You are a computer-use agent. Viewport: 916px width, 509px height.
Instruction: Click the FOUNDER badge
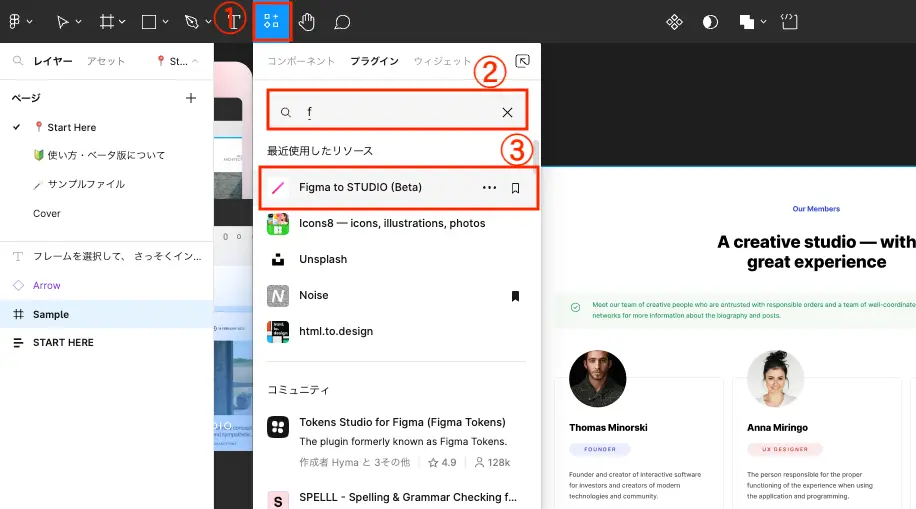[600, 449]
